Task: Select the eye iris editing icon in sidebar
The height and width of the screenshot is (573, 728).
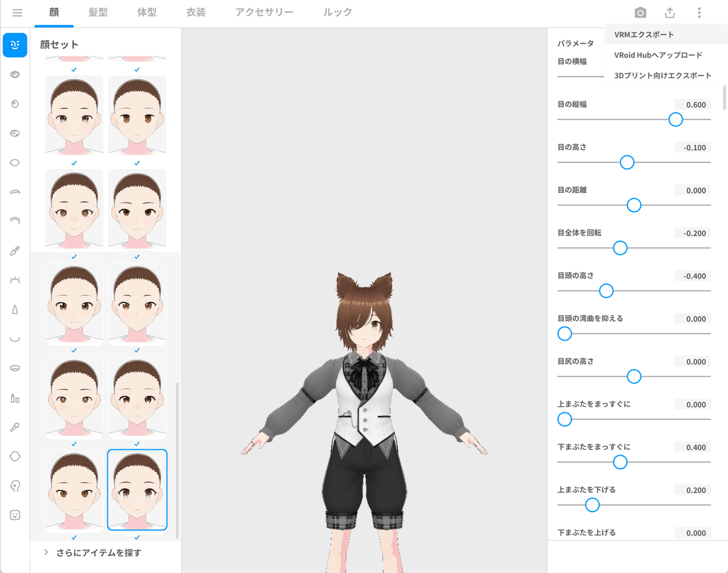Action: click(15, 104)
